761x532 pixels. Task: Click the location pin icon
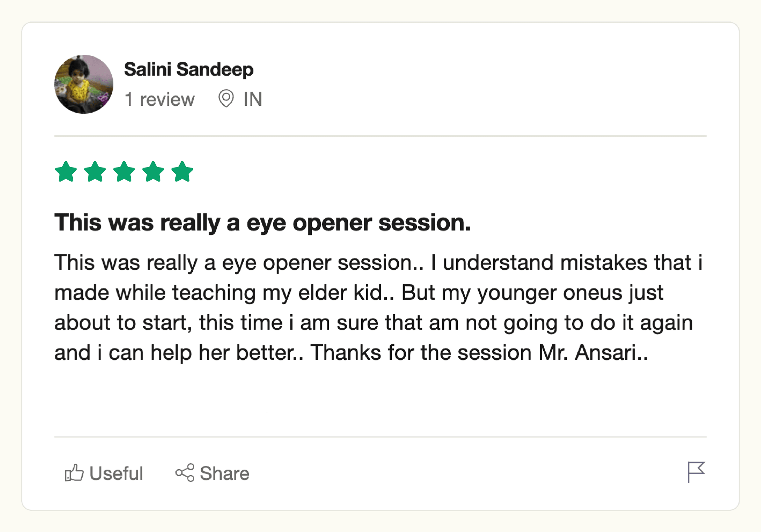[x=226, y=98]
